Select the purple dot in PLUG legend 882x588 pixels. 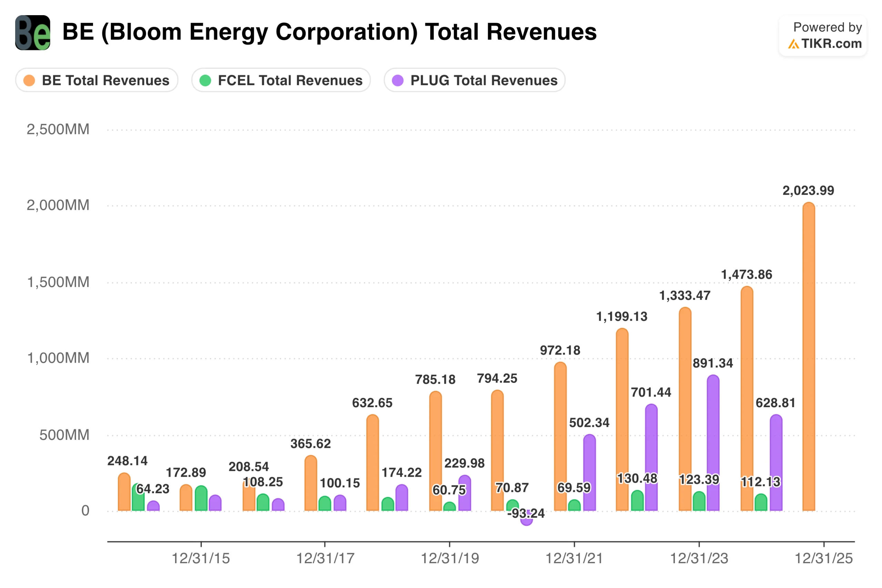(397, 80)
